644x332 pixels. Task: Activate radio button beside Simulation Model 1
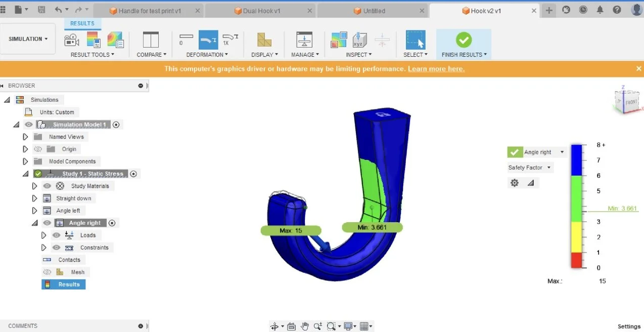(x=116, y=124)
